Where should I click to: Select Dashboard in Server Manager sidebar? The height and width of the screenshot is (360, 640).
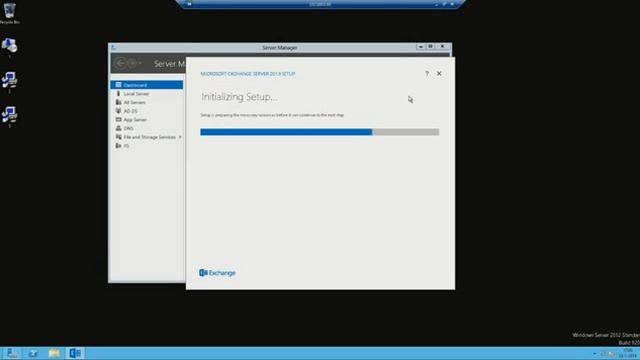pyautogui.click(x=147, y=85)
